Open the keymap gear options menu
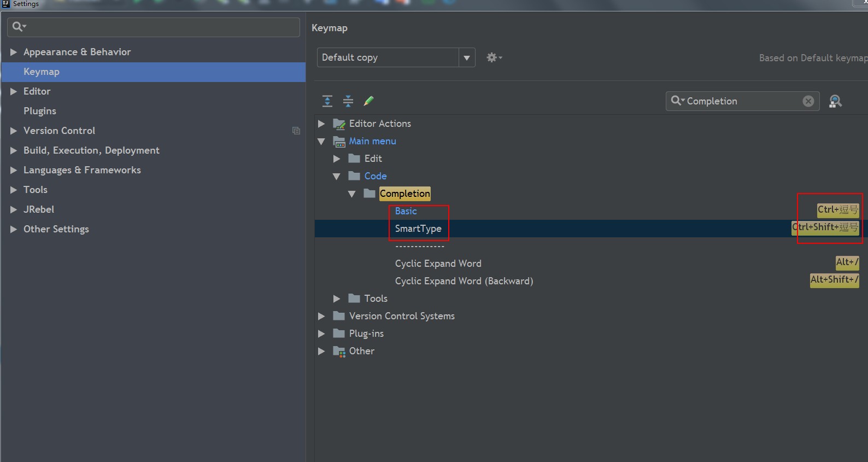The width and height of the screenshot is (868, 462). [x=494, y=57]
